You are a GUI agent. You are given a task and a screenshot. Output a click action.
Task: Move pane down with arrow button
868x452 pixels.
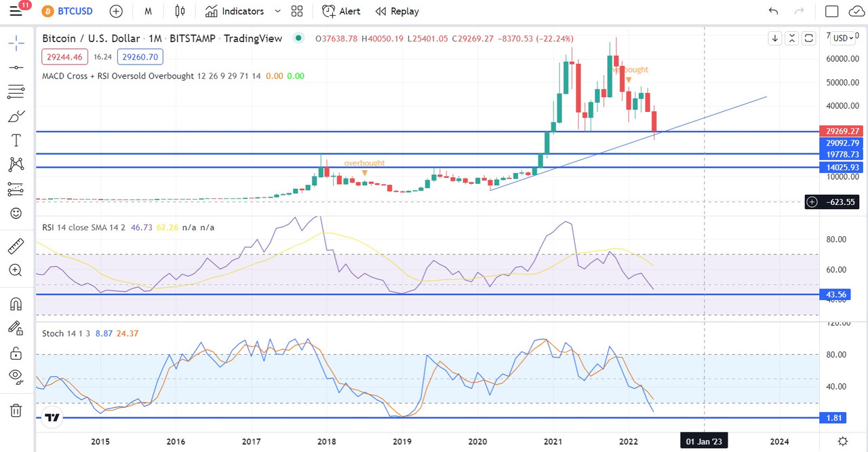774,39
